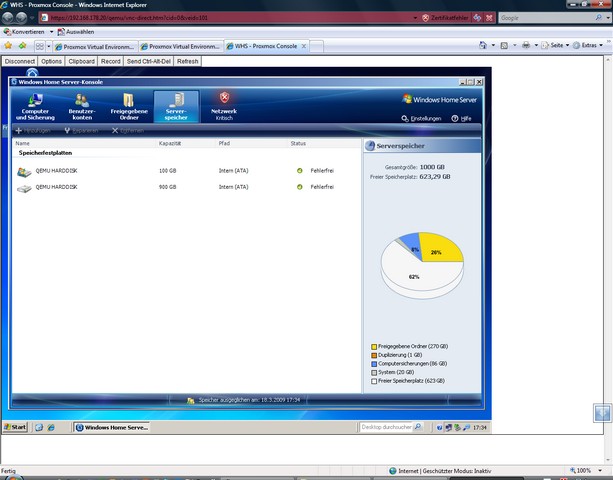
Task: Click yellow Freigegebene Ordner legend swatch
Action: (x=374, y=347)
